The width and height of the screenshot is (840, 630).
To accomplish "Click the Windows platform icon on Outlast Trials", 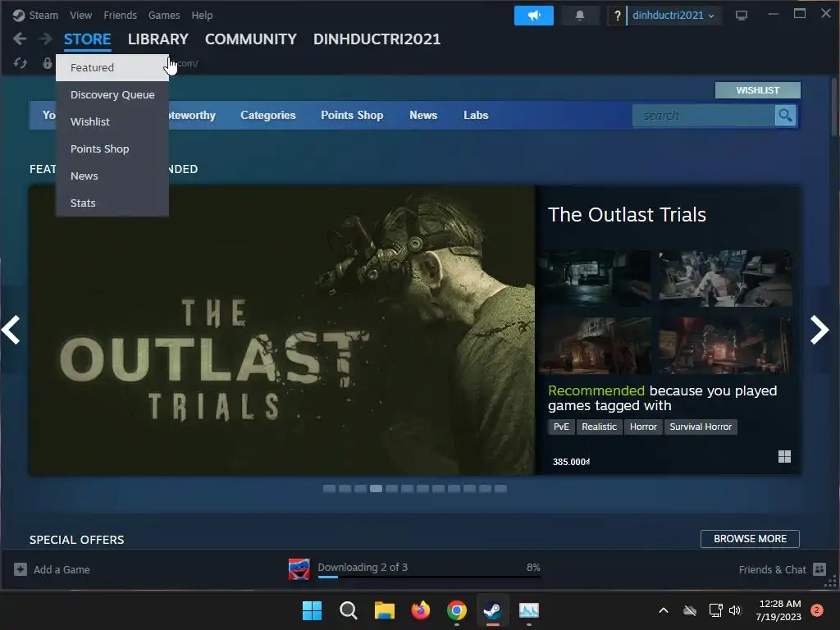I will click(784, 456).
